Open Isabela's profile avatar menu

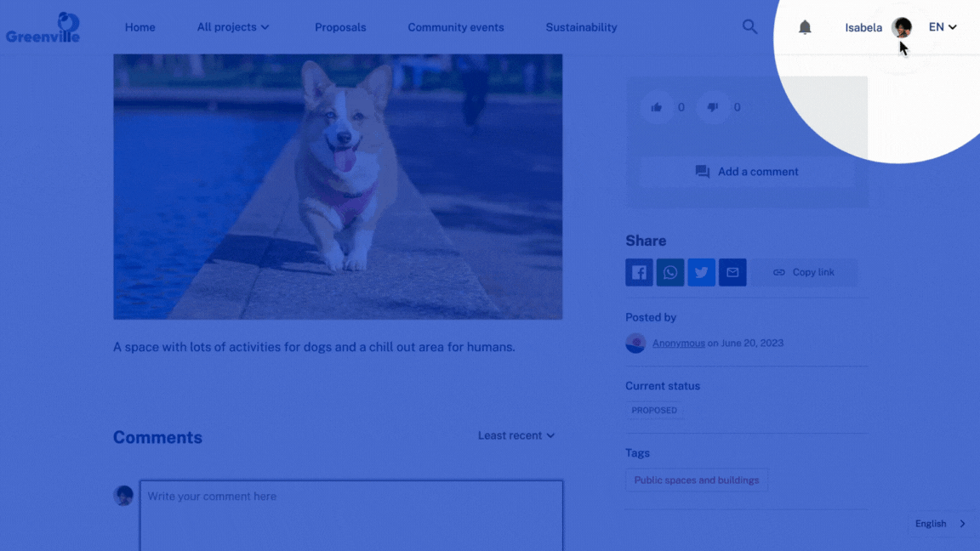[901, 27]
